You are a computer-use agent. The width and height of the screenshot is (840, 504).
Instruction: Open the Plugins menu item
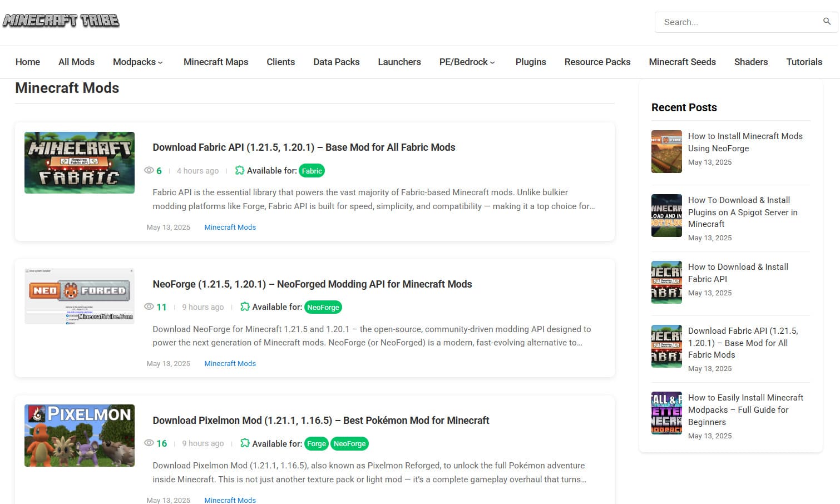pyautogui.click(x=531, y=62)
